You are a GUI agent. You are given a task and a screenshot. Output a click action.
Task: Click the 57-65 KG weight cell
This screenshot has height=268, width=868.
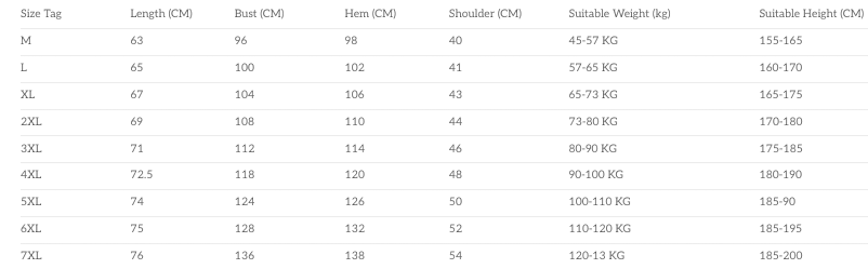(x=593, y=68)
